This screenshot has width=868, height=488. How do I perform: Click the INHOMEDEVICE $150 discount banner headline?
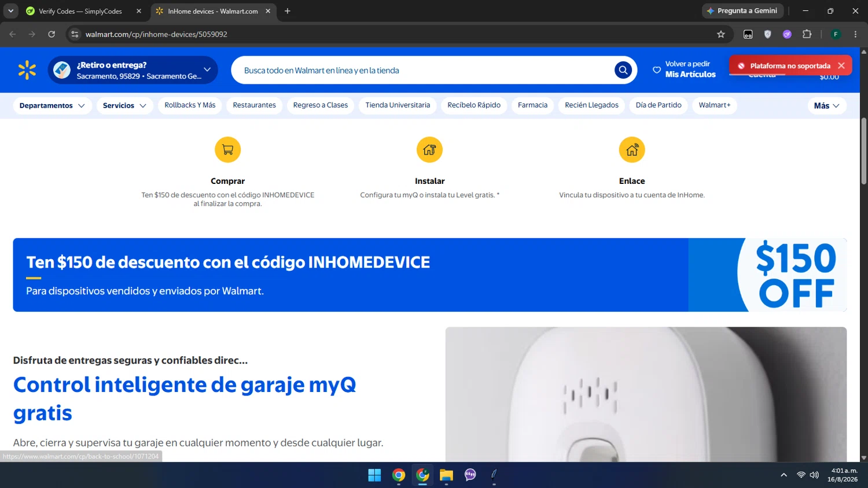point(228,263)
